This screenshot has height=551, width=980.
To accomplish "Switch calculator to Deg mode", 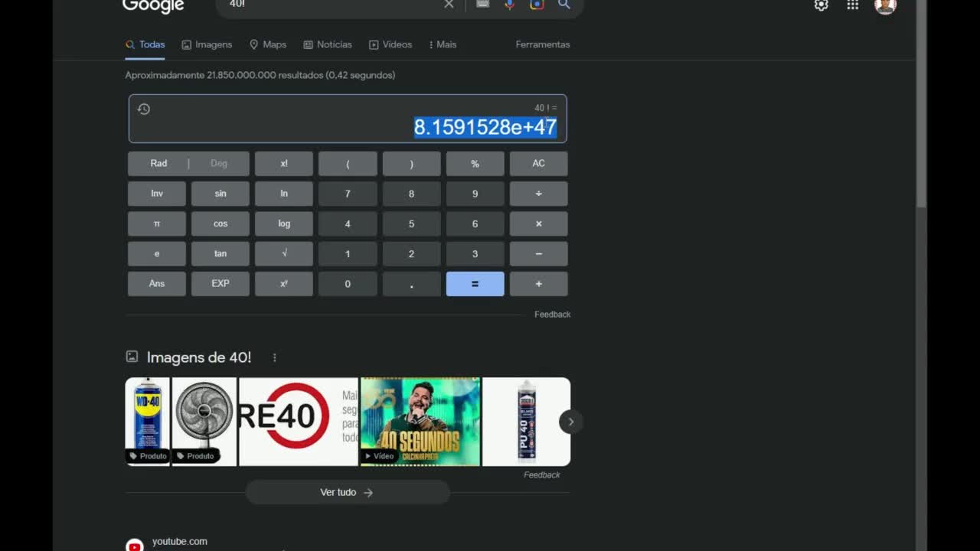I will click(219, 164).
